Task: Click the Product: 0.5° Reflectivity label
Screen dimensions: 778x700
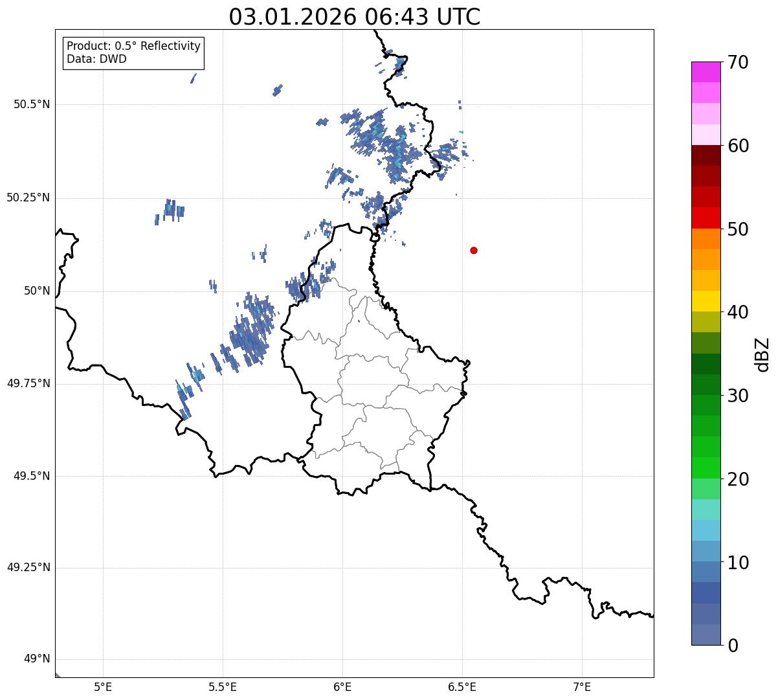Action: click(133, 46)
